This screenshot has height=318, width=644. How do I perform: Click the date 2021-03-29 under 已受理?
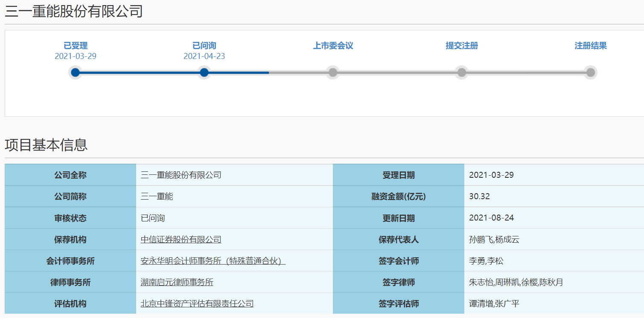pyautogui.click(x=76, y=56)
